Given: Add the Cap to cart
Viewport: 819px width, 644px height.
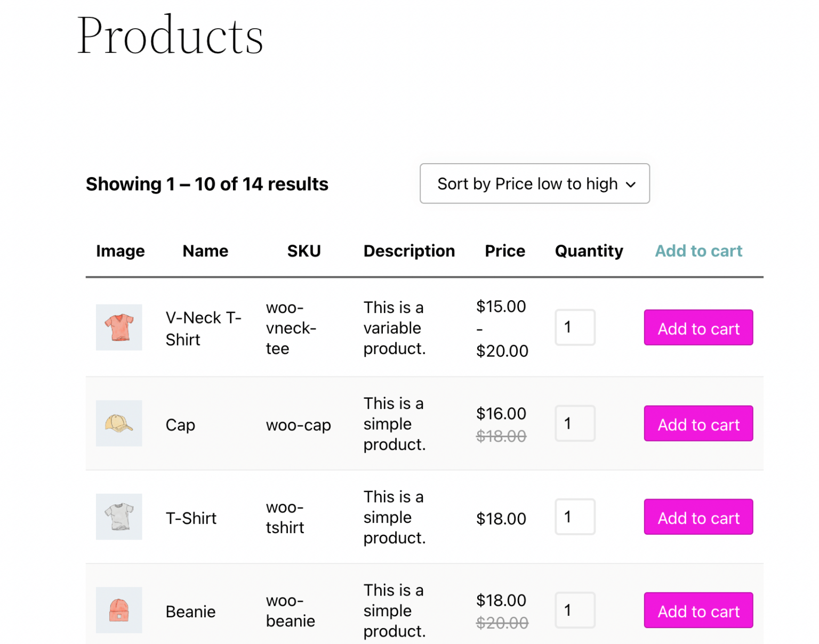Looking at the screenshot, I should click(698, 423).
